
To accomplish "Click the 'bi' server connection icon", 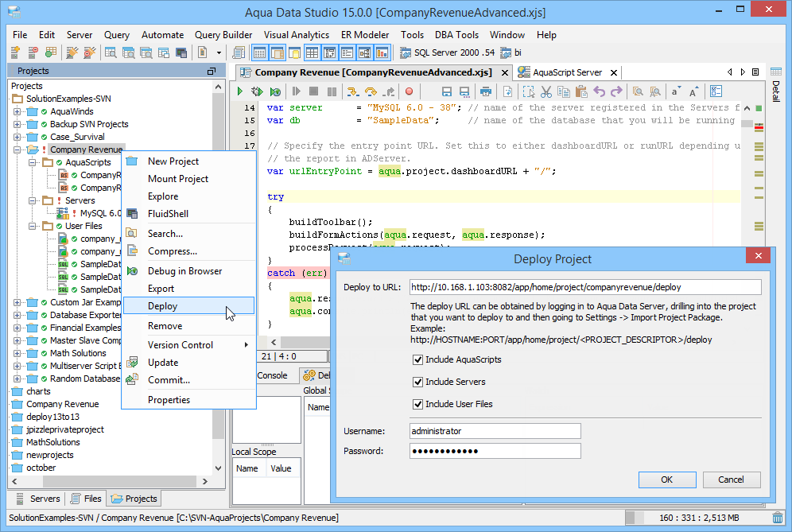I will coord(506,52).
